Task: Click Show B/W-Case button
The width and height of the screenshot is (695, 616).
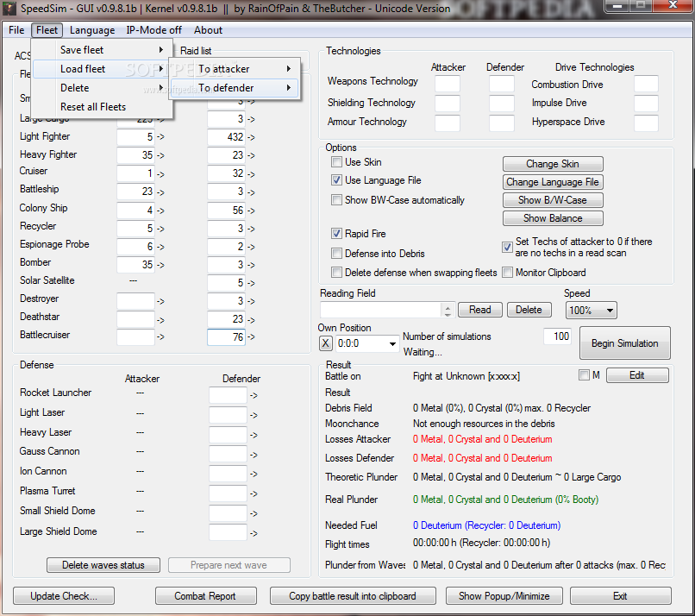Action: [x=553, y=200]
